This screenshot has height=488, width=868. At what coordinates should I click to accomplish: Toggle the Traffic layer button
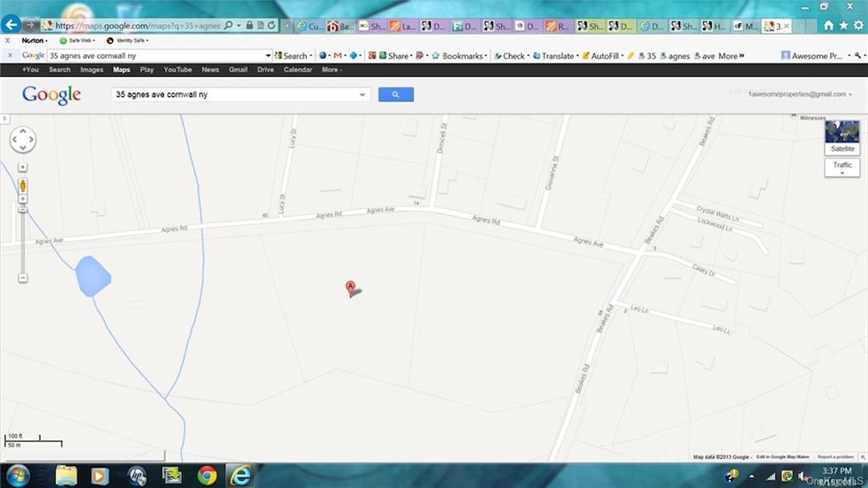(x=842, y=166)
